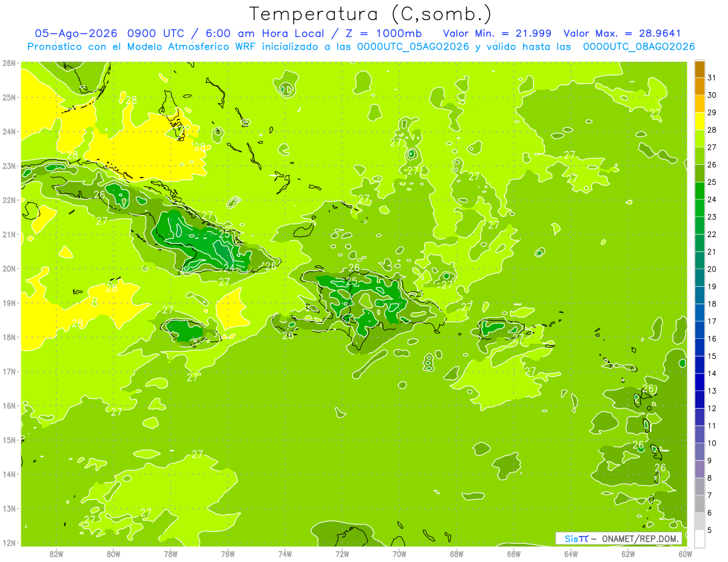Click the '23N' latitude axis label

click(9, 166)
